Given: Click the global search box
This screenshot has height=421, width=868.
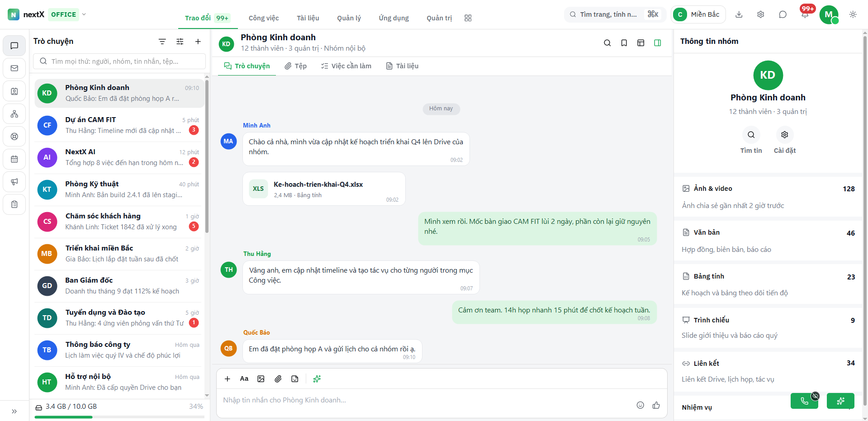Looking at the screenshot, I should [x=615, y=14].
